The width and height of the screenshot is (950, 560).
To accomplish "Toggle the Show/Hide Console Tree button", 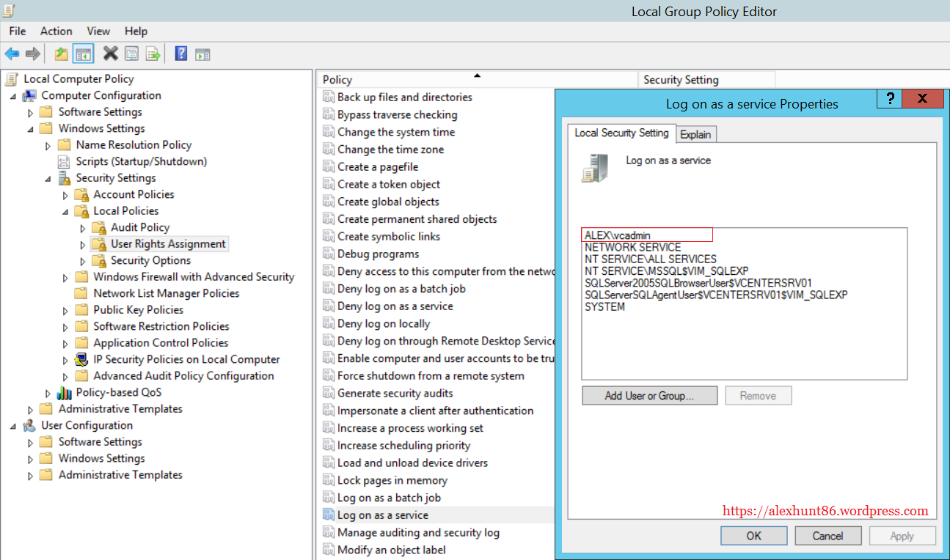I will click(83, 54).
